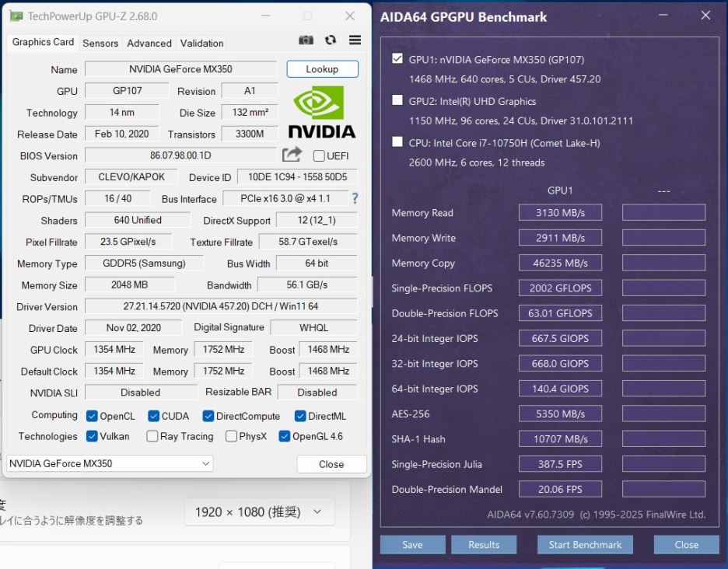Click the Subvendor field CLEVO/KAPOK
The height and width of the screenshot is (569, 728).
click(131, 176)
